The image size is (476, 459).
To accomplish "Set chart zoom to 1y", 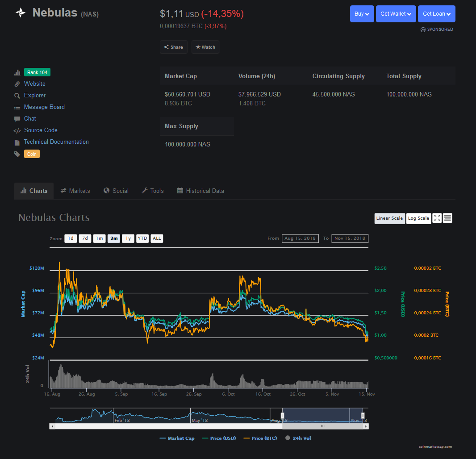I will 128,238.
